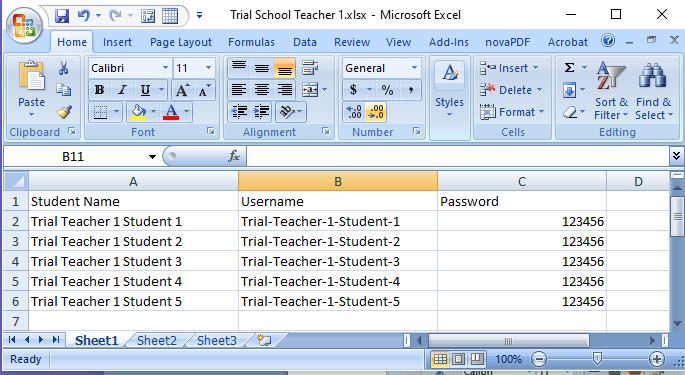
Task: Toggle Center horizontal alignment
Action: (x=262, y=90)
